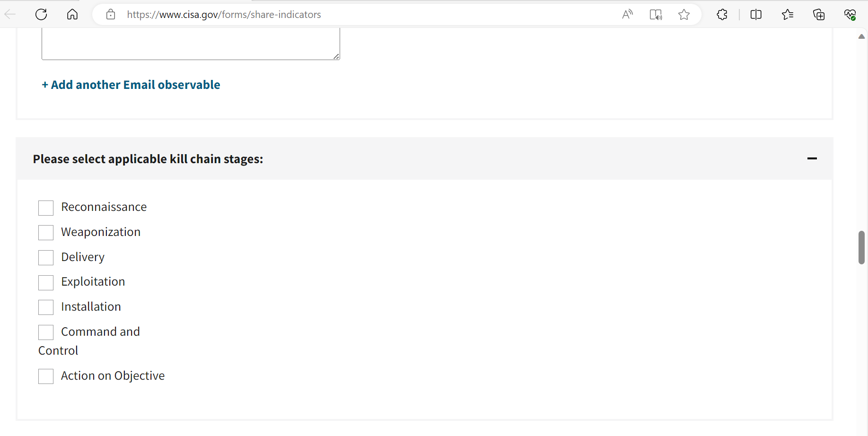Select the Exploitation checkbox
868x436 pixels.
pyautogui.click(x=46, y=283)
